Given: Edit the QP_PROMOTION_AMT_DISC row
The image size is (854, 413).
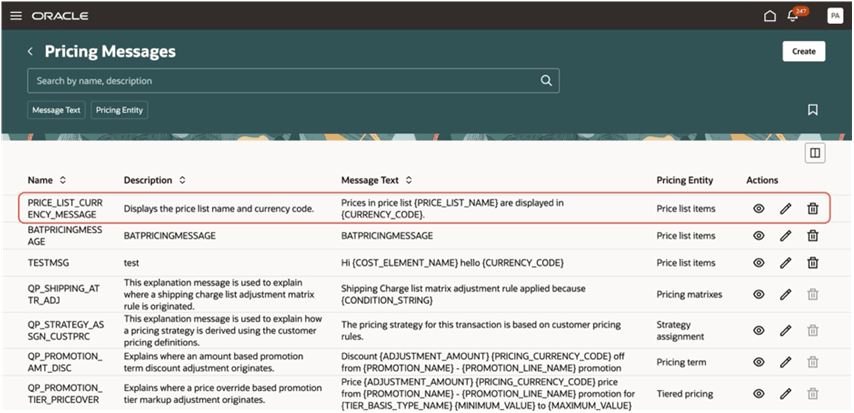Looking at the screenshot, I should pos(785,362).
